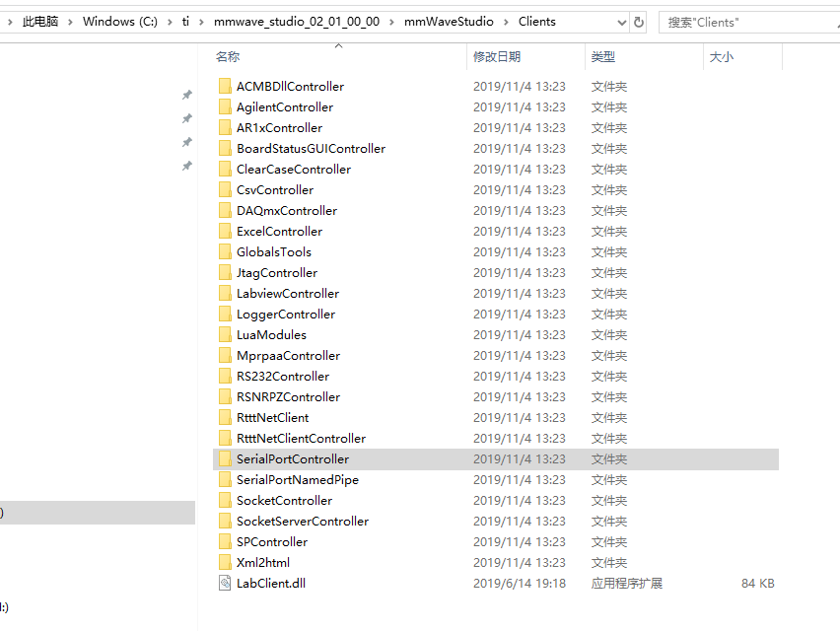Select the DAQmxController folder icon

225,211
